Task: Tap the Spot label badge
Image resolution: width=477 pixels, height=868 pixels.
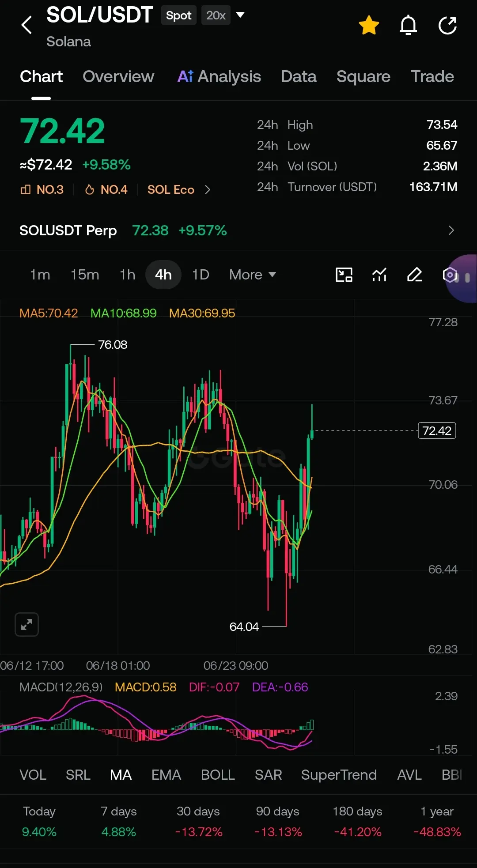Action: tap(178, 15)
